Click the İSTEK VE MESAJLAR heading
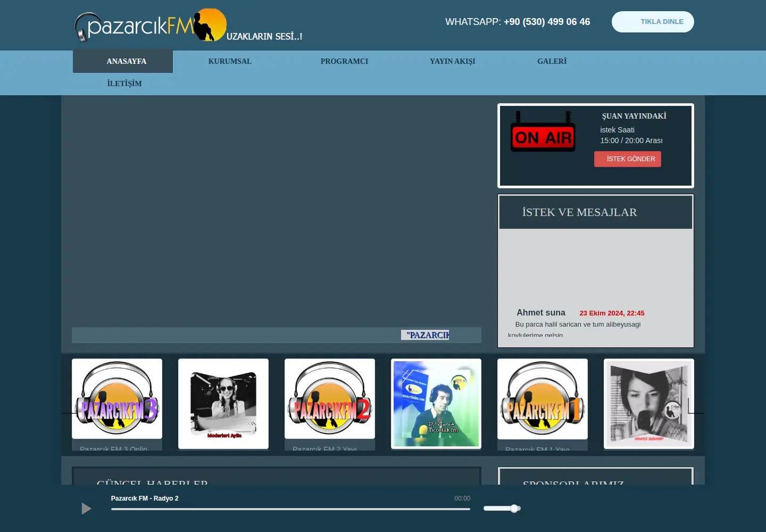This screenshot has height=532, width=766. click(579, 212)
